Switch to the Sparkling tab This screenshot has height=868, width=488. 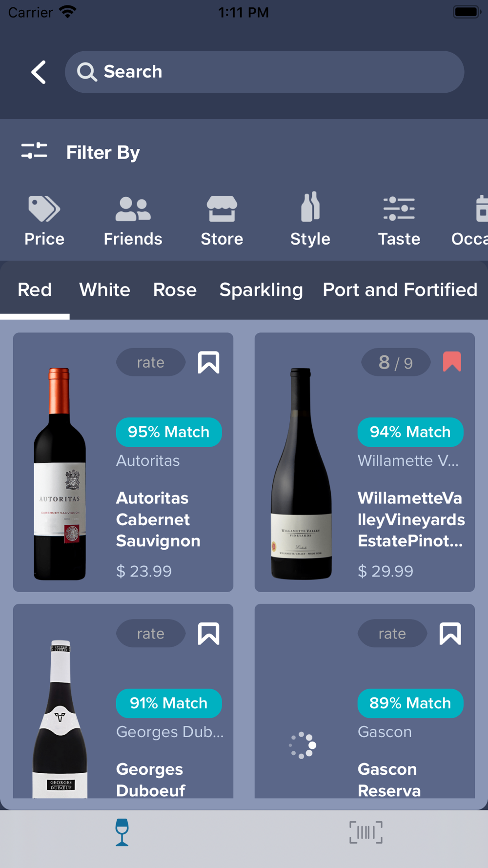pyautogui.click(x=261, y=290)
